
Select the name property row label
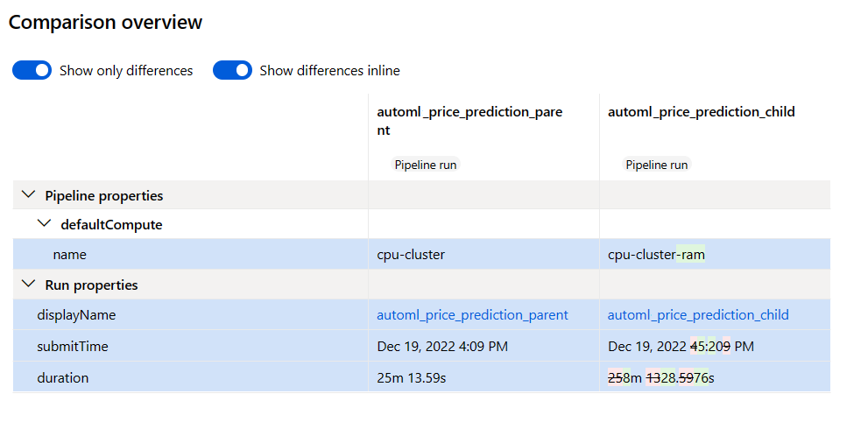click(x=69, y=255)
